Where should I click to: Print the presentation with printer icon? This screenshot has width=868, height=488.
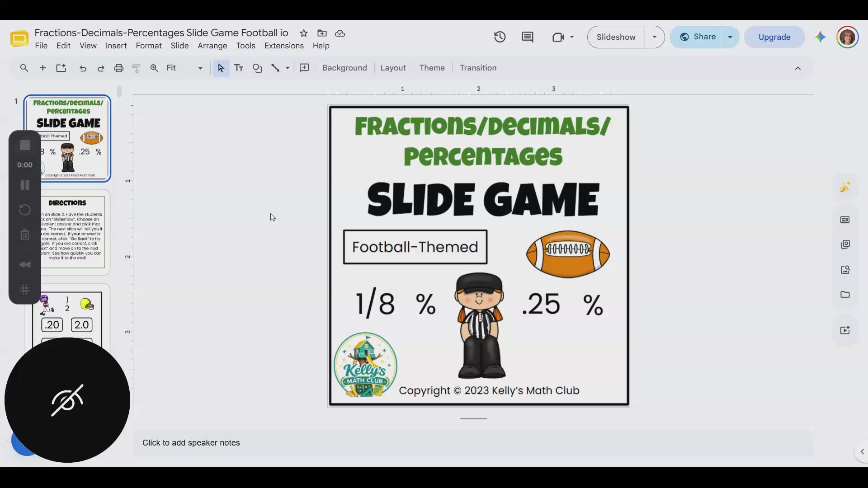pos(119,68)
